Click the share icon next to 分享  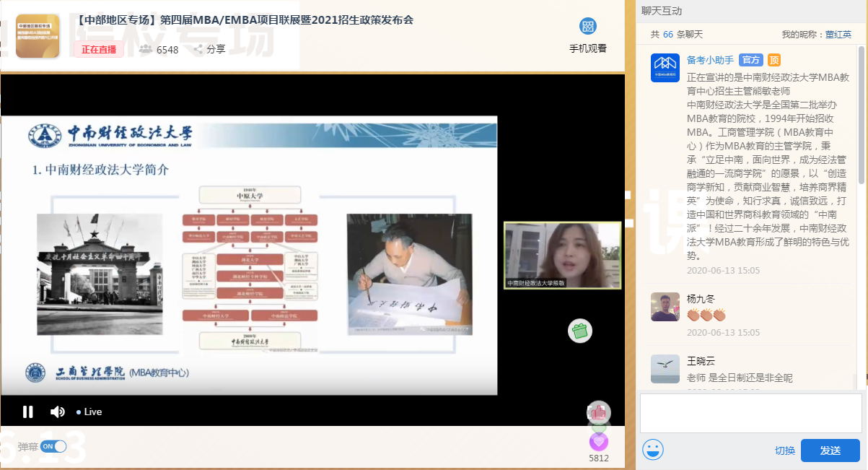pyautogui.click(x=198, y=49)
